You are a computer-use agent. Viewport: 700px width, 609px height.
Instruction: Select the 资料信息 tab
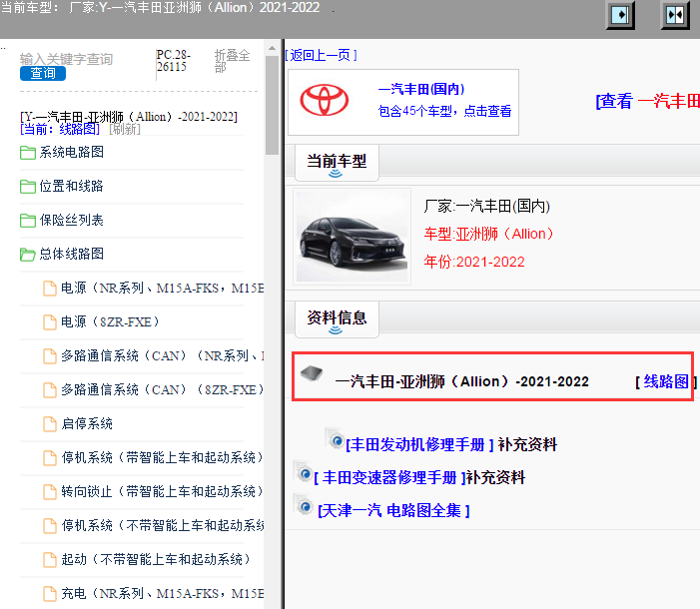click(x=337, y=319)
